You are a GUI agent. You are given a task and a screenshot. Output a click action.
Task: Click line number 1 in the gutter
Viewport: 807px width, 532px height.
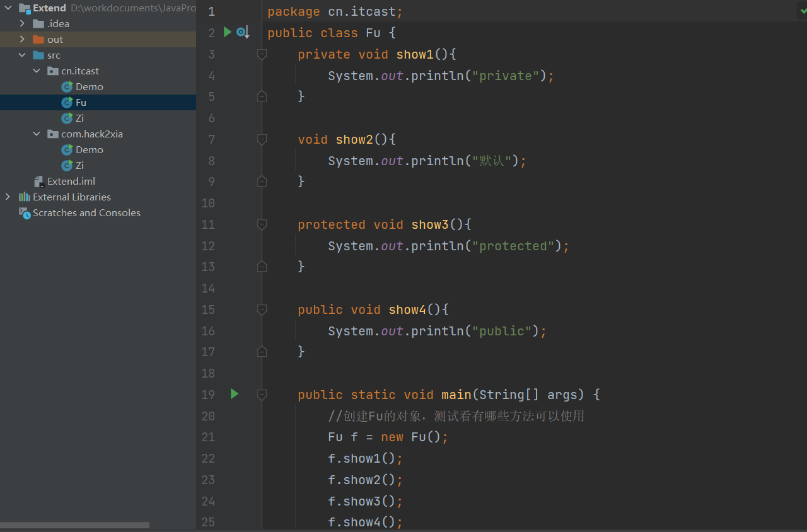211,12
